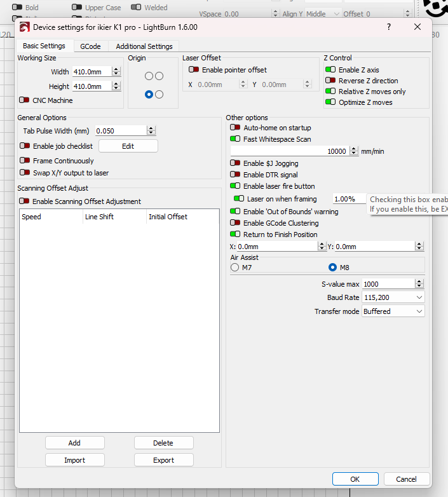Image resolution: width=448 pixels, height=497 pixels.
Task: Click the Cancel button
Action: click(x=407, y=479)
